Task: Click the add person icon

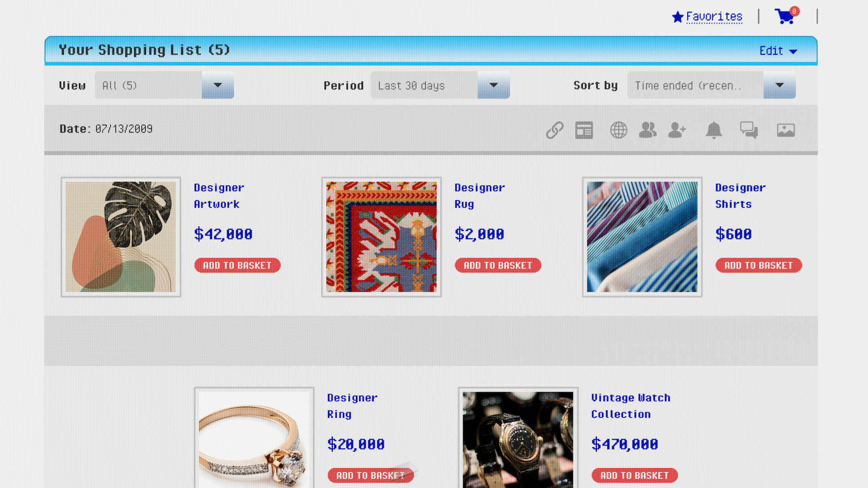Action: pos(677,130)
